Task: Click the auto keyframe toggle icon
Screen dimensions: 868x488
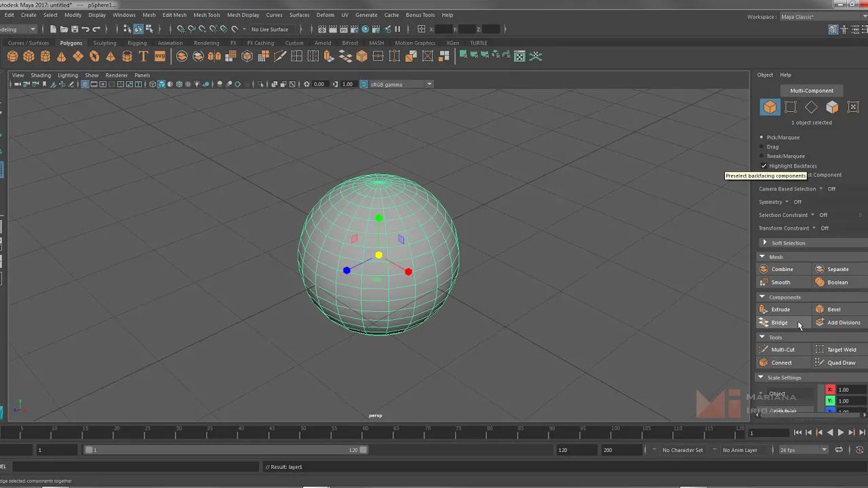Action: coord(860,450)
